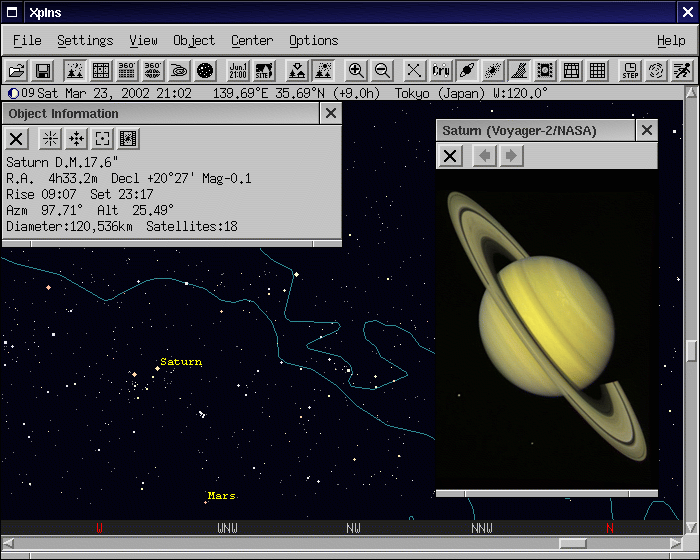Expand the Options menu
This screenshot has width=700, height=560.
pos(313,40)
